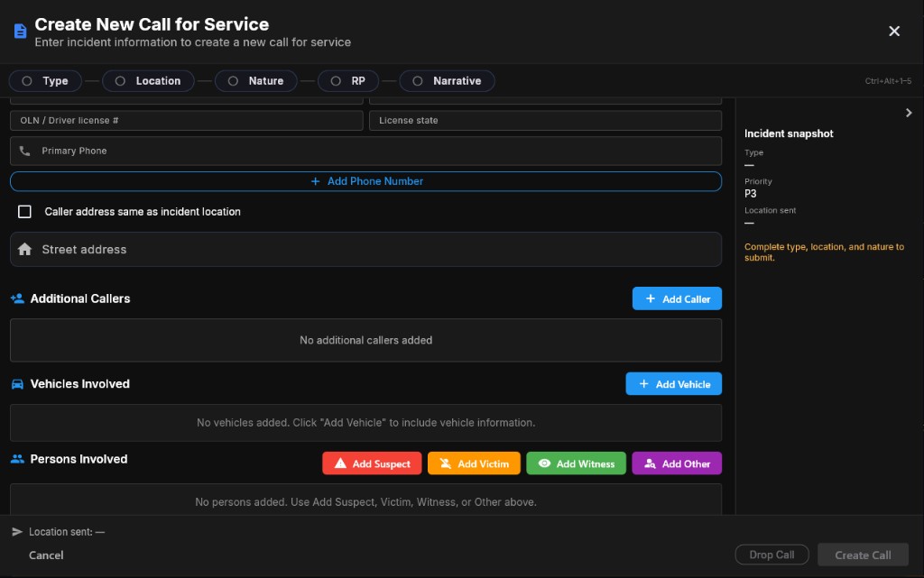This screenshot has height=578, width=924.
Task: Click Add Phone Number button
Action: pyautogui.click(x=366, y=181)
